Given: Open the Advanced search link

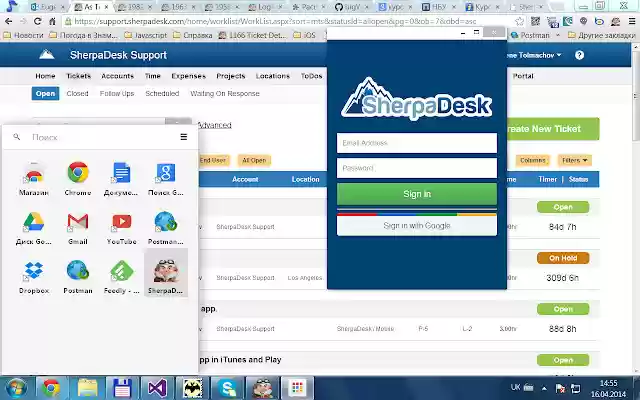Looking at the screenshot, I should coord(215,125).
